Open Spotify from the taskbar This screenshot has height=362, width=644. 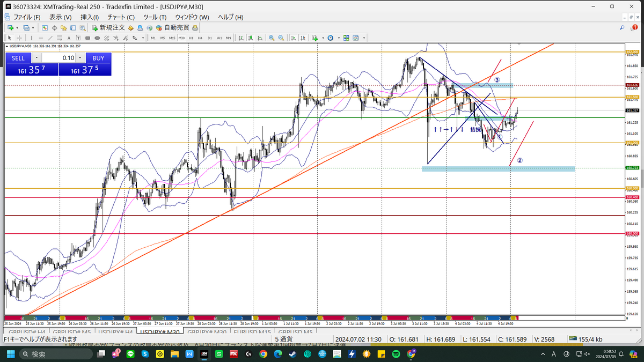tap(396, 354)
